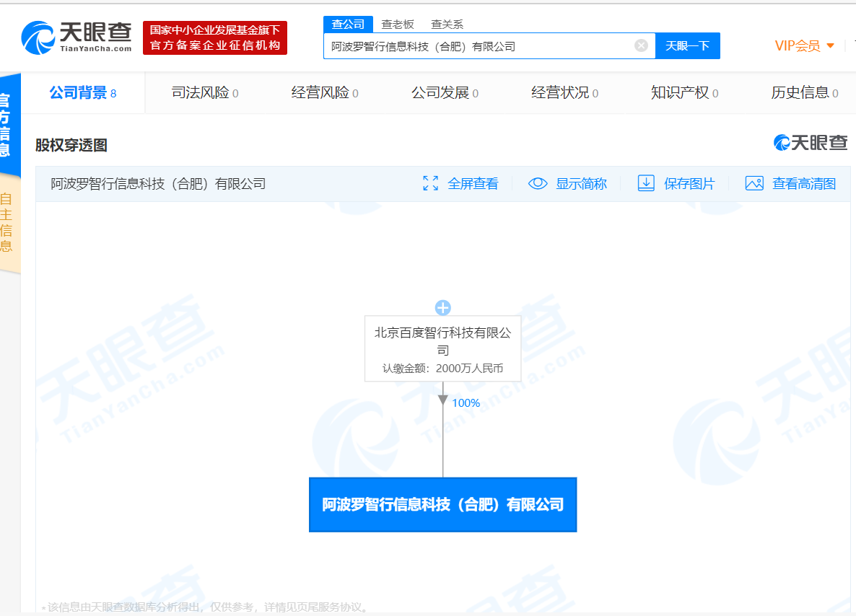Image resolution: width=856 pixels, height=616 pixels.
Task: Switch to the 查关系 search tab
Action: 447,25
